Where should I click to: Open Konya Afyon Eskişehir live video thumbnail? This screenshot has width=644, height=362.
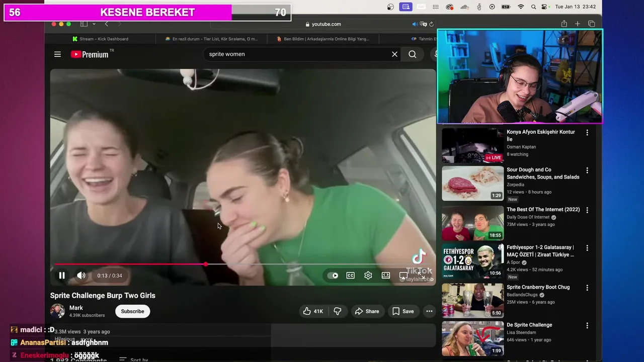click(472, 145)
